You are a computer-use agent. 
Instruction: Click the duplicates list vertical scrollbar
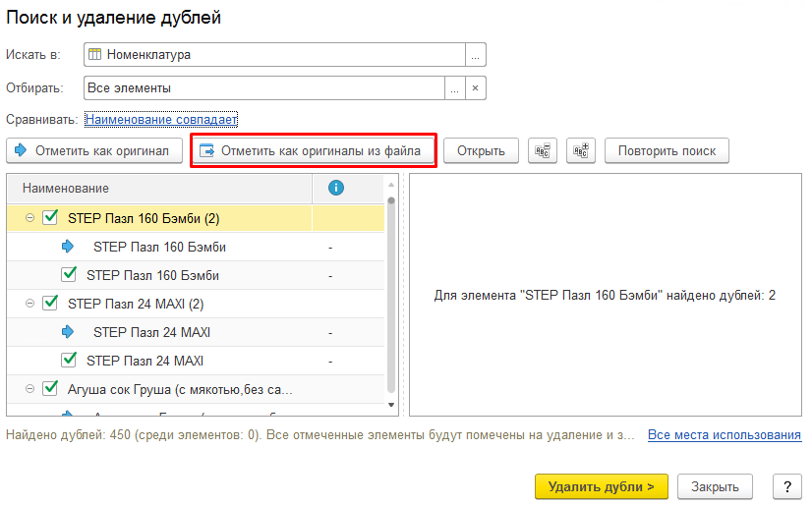coord(391,295)
